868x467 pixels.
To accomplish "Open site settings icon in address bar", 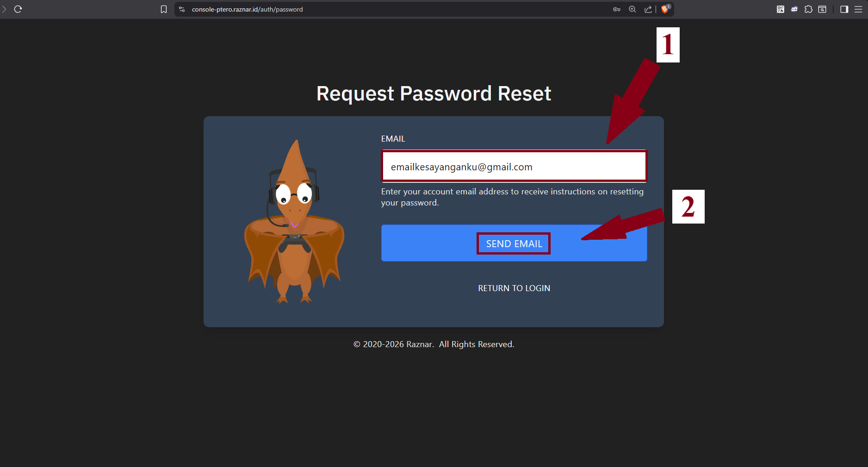I will point(182,9).
